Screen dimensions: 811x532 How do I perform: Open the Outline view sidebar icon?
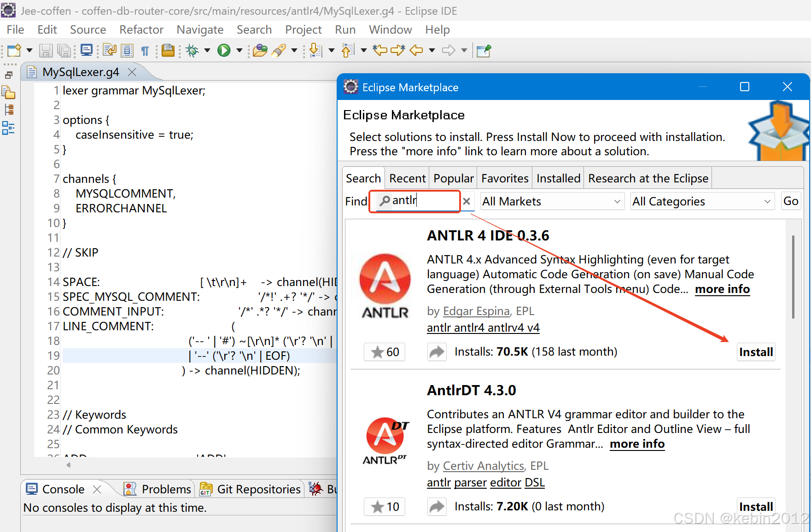[x=8, y=128]
